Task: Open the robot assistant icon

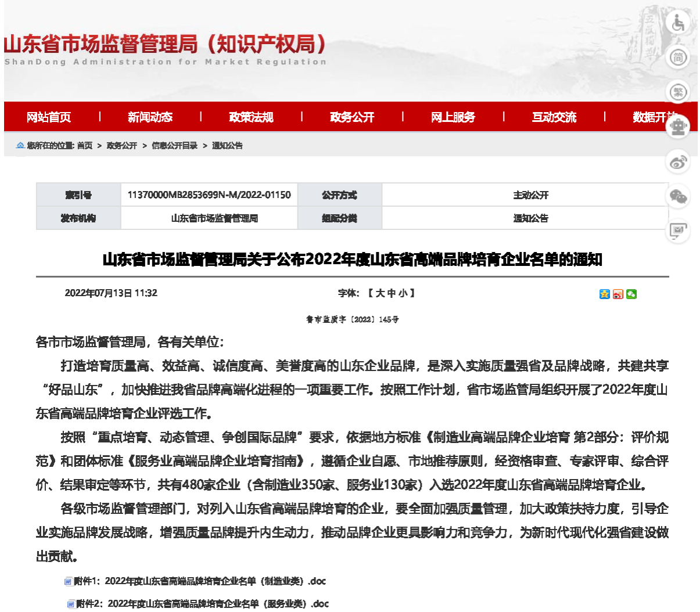Action: pos(677,127)
